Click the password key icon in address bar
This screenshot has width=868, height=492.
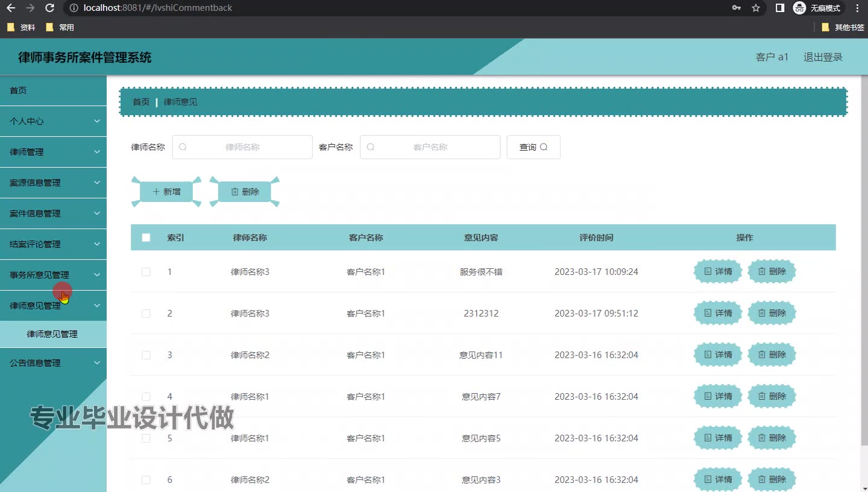tap(737, 8)
